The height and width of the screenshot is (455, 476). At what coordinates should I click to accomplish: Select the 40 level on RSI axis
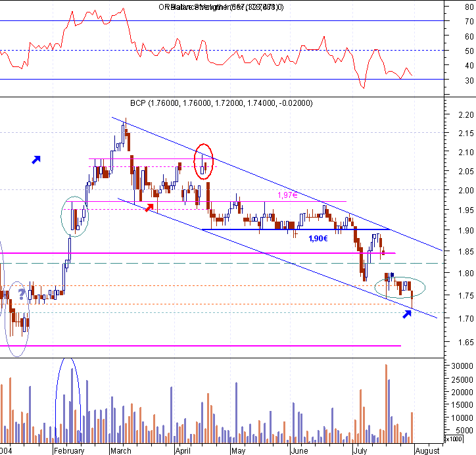(x=469, y=66)
